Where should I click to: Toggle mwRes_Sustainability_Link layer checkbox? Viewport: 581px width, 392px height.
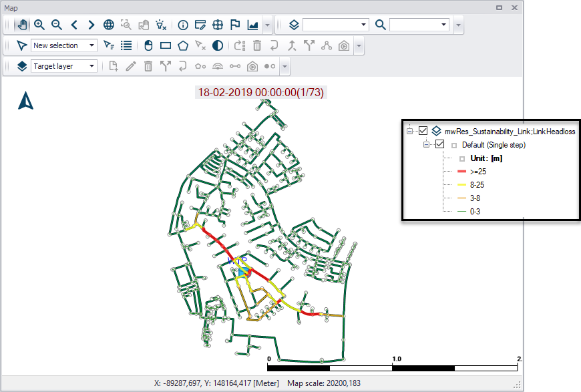click(423, 131)
